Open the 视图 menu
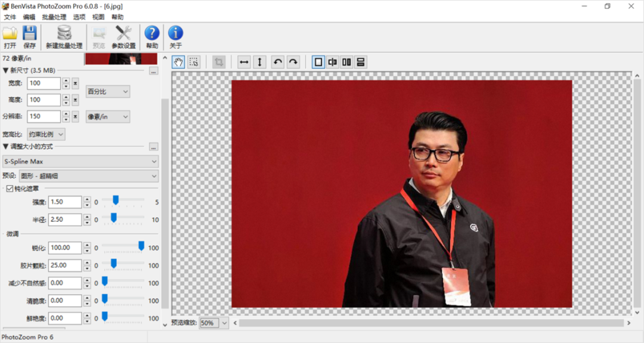 coord(98,17)
